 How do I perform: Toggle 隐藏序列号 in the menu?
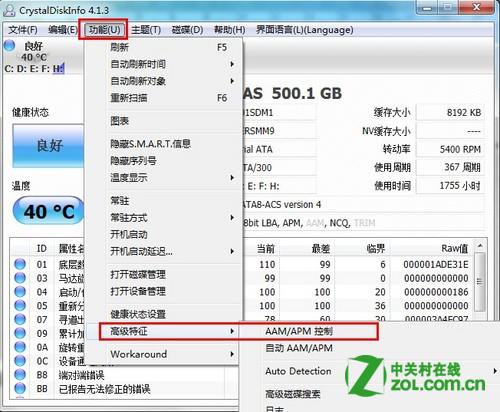pos(163,161)
